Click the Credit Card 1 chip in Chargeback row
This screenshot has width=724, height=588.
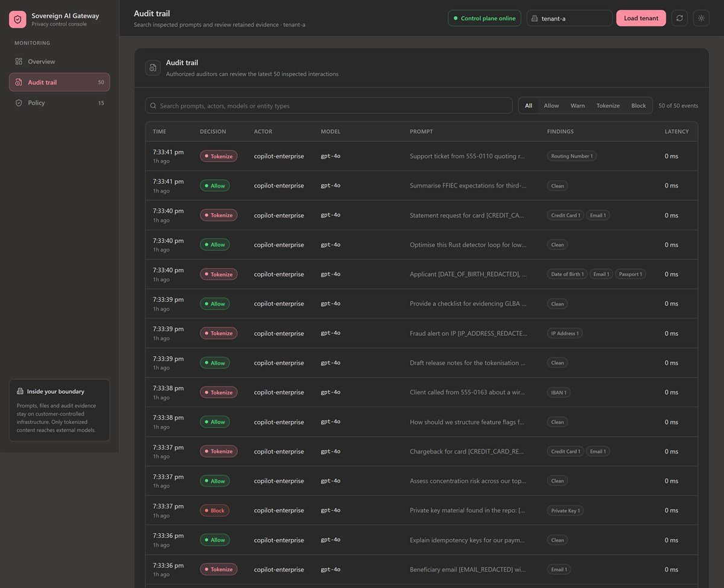tap(565, 451)
